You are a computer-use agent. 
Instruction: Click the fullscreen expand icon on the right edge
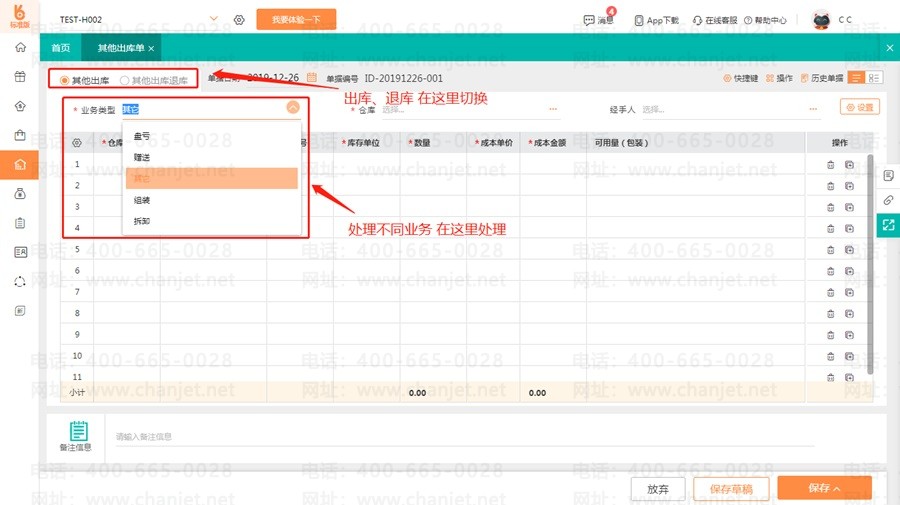(888, 225)
